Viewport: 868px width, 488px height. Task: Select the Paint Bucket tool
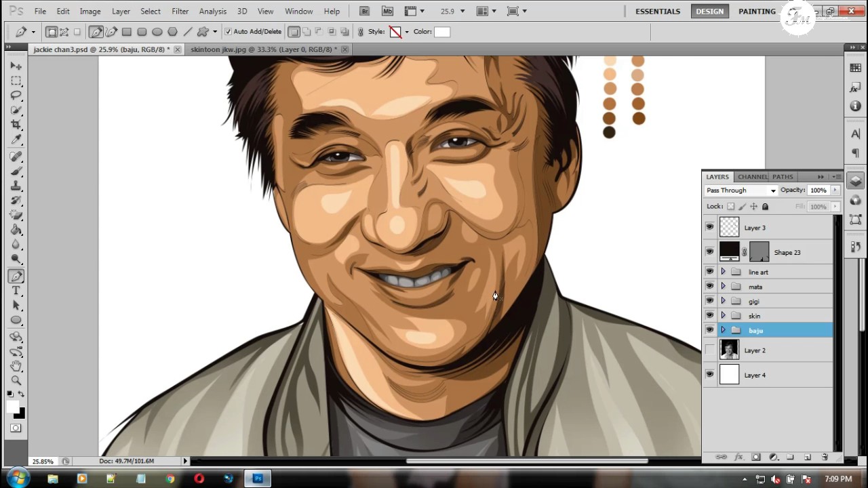[16, 230]
